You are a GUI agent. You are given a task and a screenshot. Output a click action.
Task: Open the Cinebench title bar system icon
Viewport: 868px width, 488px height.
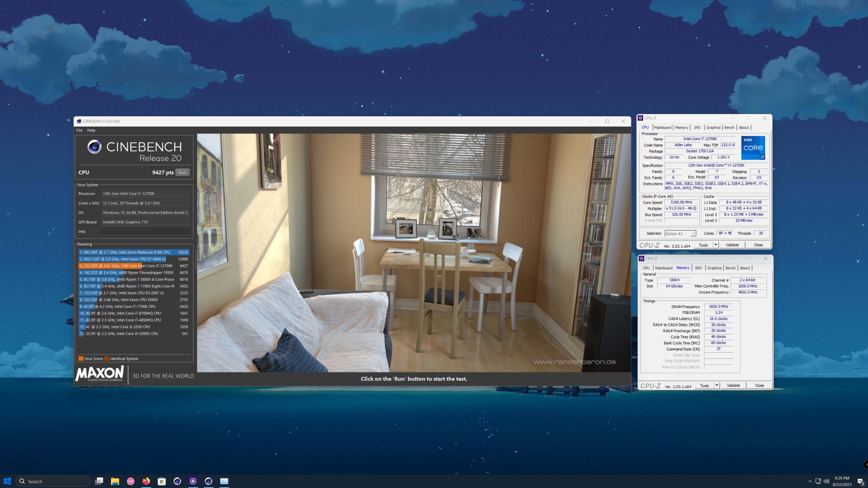click(x=79, y=121)
